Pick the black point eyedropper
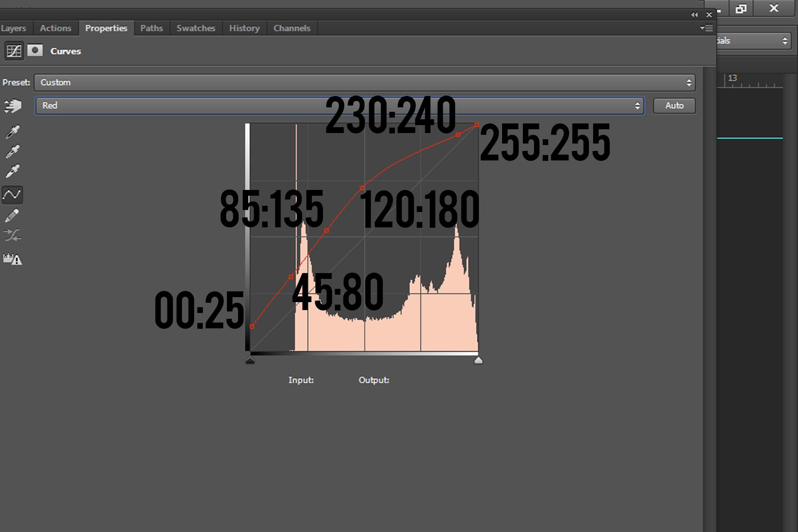The width and height of the screenshot is (798, 532). point(12,132)
